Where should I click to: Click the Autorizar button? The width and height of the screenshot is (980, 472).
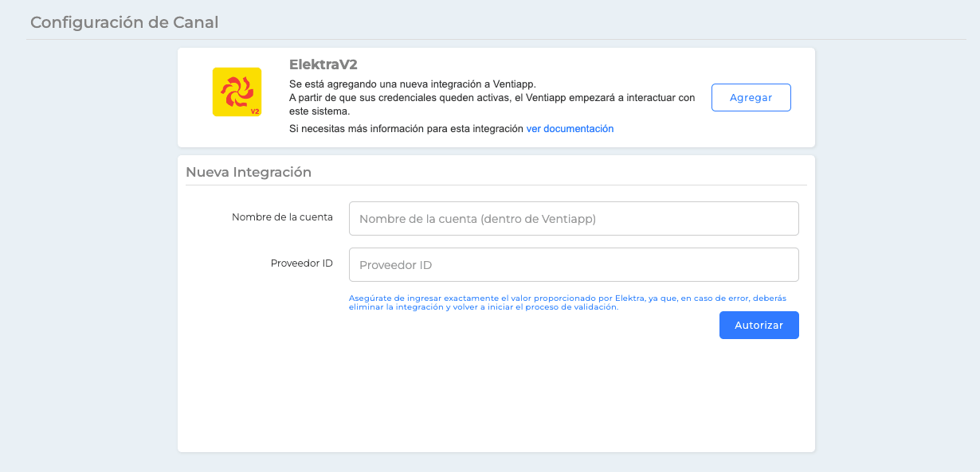759,325
